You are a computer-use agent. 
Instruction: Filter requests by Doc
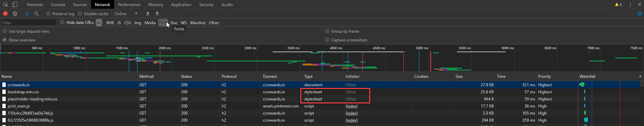pyautogui.click(x=174, y=23)
